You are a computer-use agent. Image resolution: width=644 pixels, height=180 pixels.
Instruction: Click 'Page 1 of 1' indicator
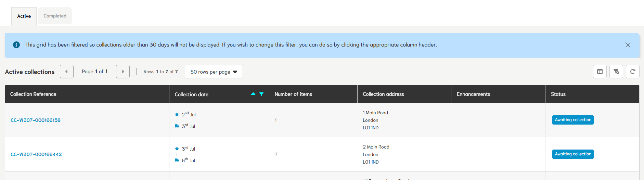coord(95,72)
